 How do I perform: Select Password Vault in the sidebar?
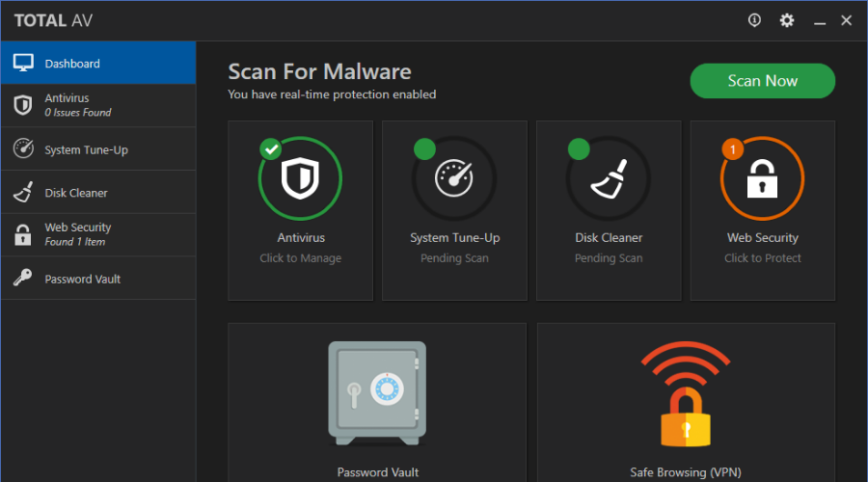(98, 278)
